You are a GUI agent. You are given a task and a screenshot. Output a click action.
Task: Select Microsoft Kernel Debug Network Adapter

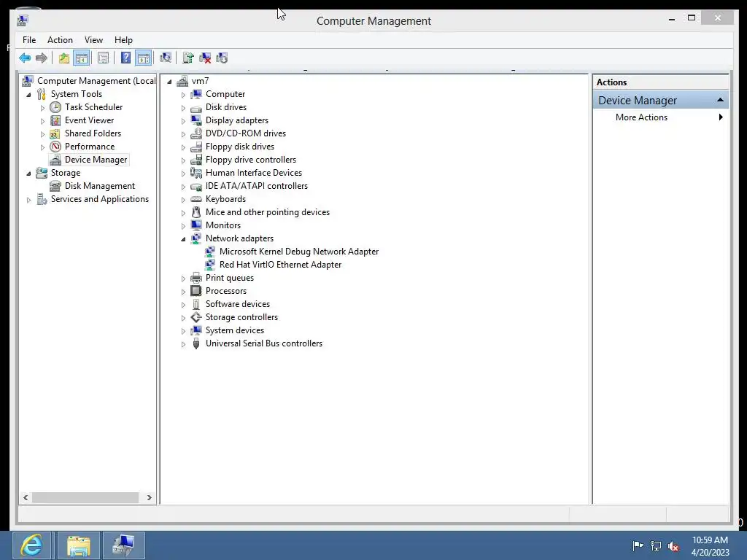[298, 252]
